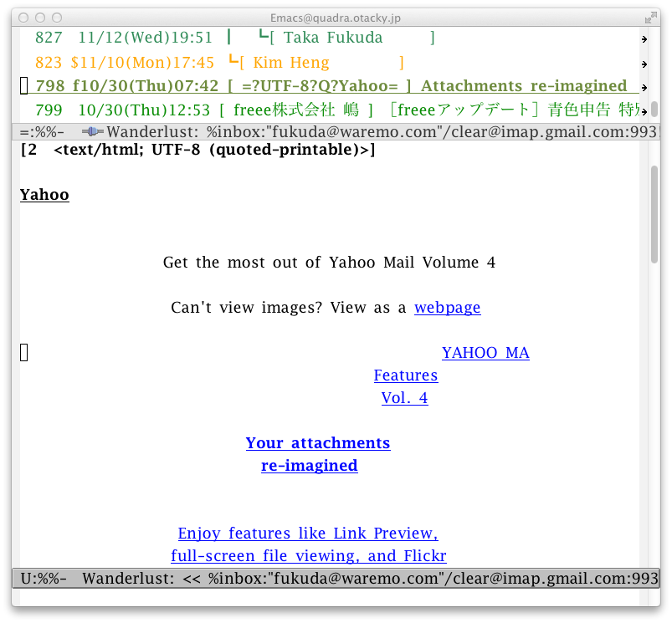
Task: Click the date "$11/10(Mon)17:45"
Action: (x=142, y=63)
